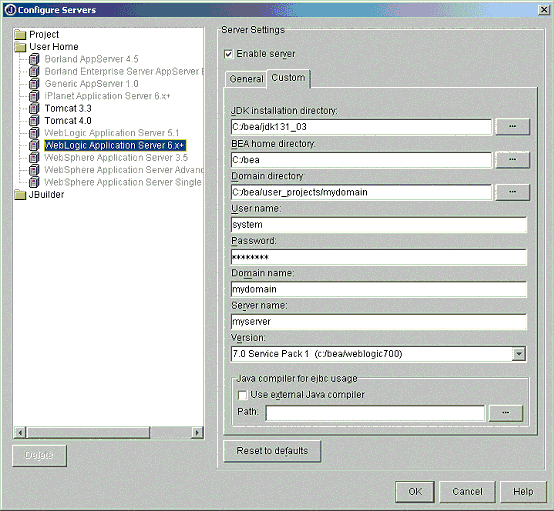Click the tree's horizontal scrollbar thumb

pos(88,432)
